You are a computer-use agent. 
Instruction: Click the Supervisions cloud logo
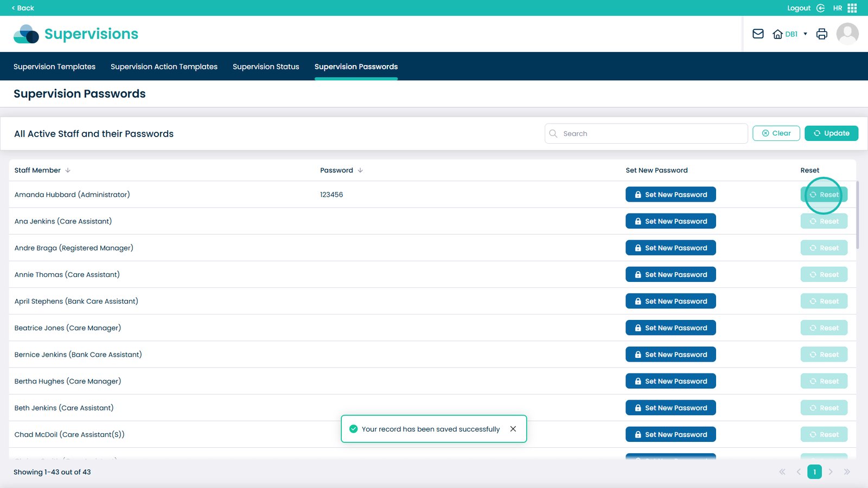[26, 34]
